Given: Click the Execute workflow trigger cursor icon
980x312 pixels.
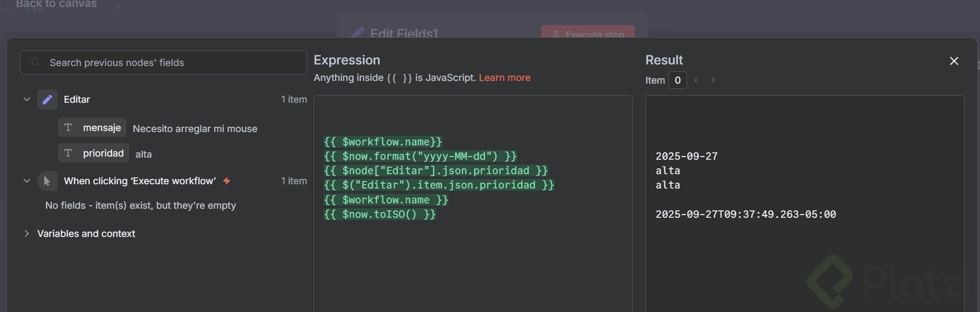Looking at the screenshot, I should click(x=47, y=181).
